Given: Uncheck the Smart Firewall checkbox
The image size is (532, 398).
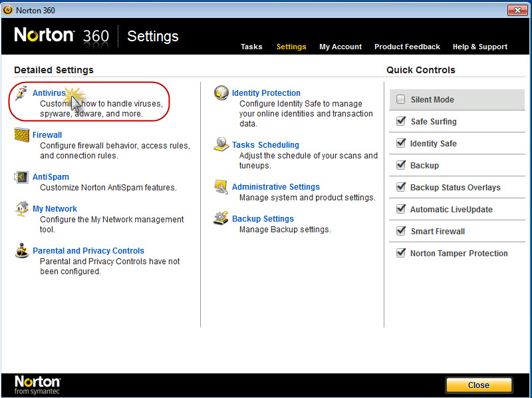Looking at the screenshot, I should tap(401, 231).
